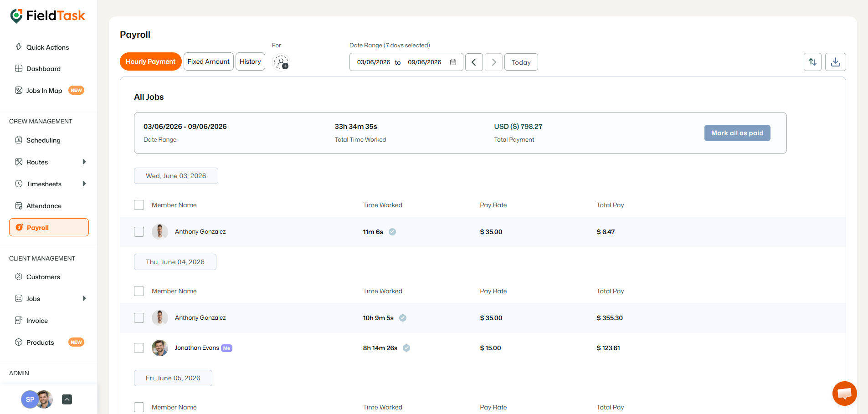Click the Jobs sidebar icon
Image resolution: width=868 pixels, height=414 pixels.
point(19,298)
